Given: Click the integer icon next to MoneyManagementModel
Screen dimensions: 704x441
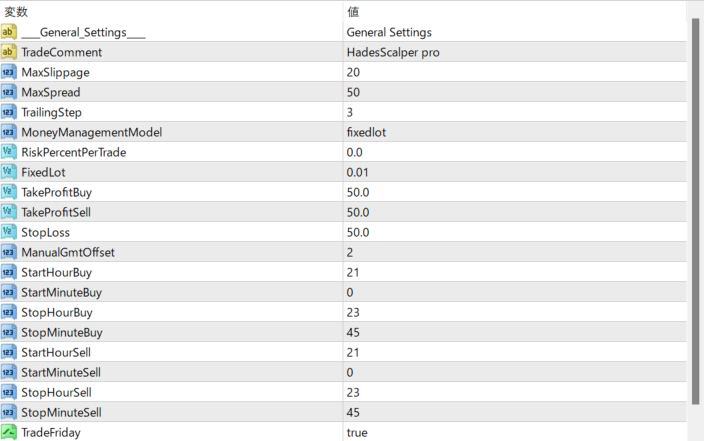Looking at the screenshot, I should [9, 132].
